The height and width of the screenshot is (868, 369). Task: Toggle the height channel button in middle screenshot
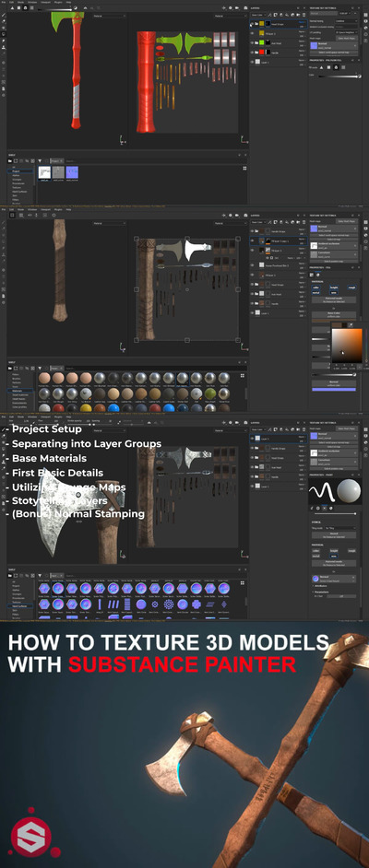(334, 287)
